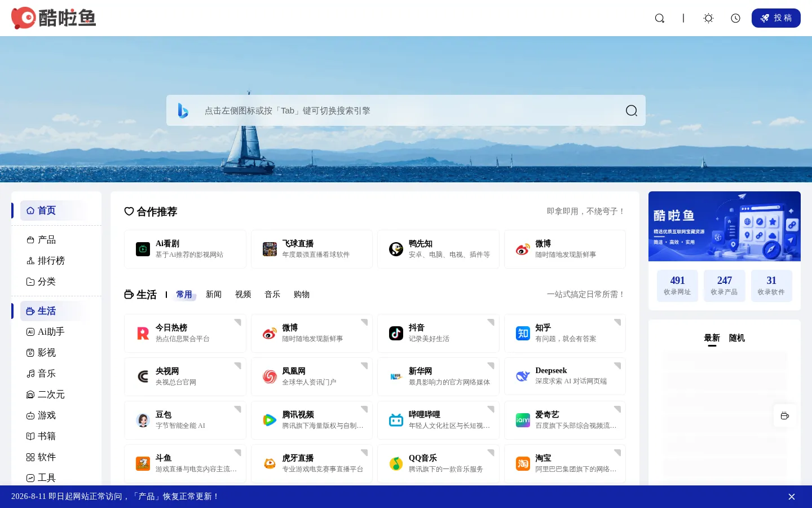Open the 今日热榜 site card
Image resolution: width=812 pixels, height=508 pixels.
click(185, 333)
